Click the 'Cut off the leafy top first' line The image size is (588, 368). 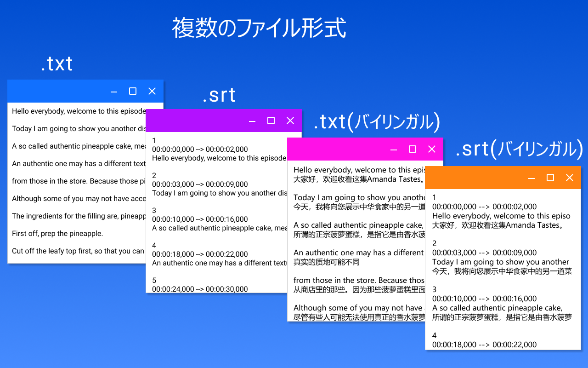[x=79, y=251]
